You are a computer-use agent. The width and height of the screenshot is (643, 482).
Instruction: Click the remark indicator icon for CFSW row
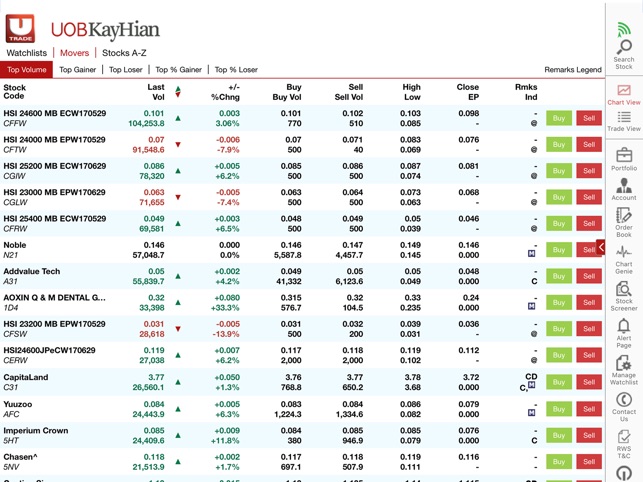tap(534, 334)
